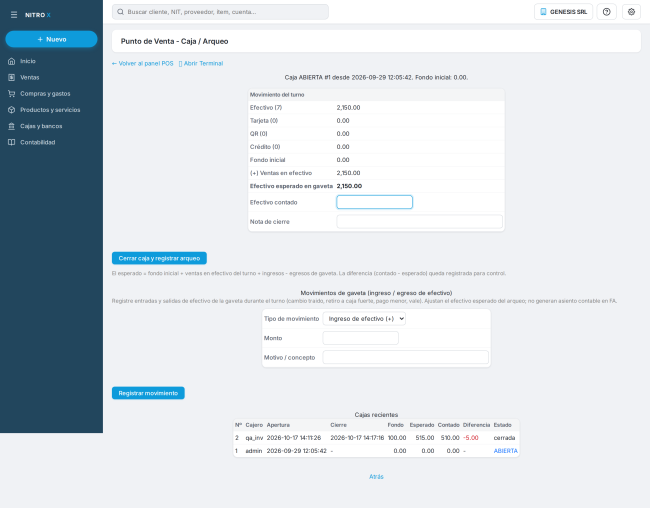
Task: Click the Ventas sidebar icon
Action: [12, 78]
